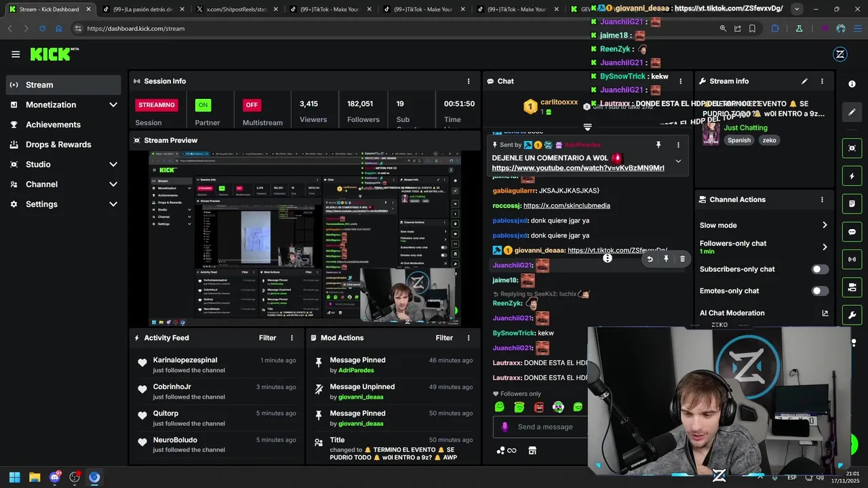868x488 pixels.
Task: Open Followers-only chat options chevron
Action: coord(825,247)
